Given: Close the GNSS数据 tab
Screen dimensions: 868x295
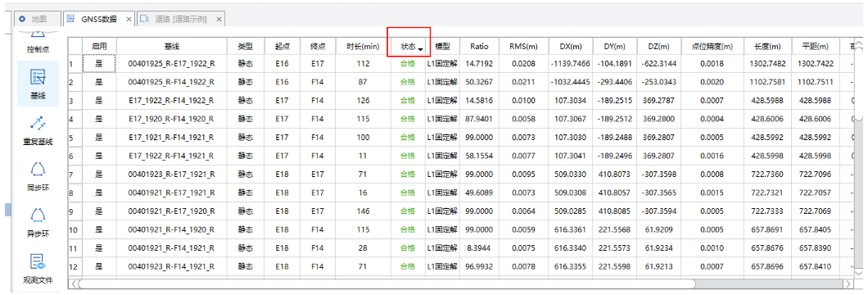Looking at the screenshot, I should tap(129, 20).
